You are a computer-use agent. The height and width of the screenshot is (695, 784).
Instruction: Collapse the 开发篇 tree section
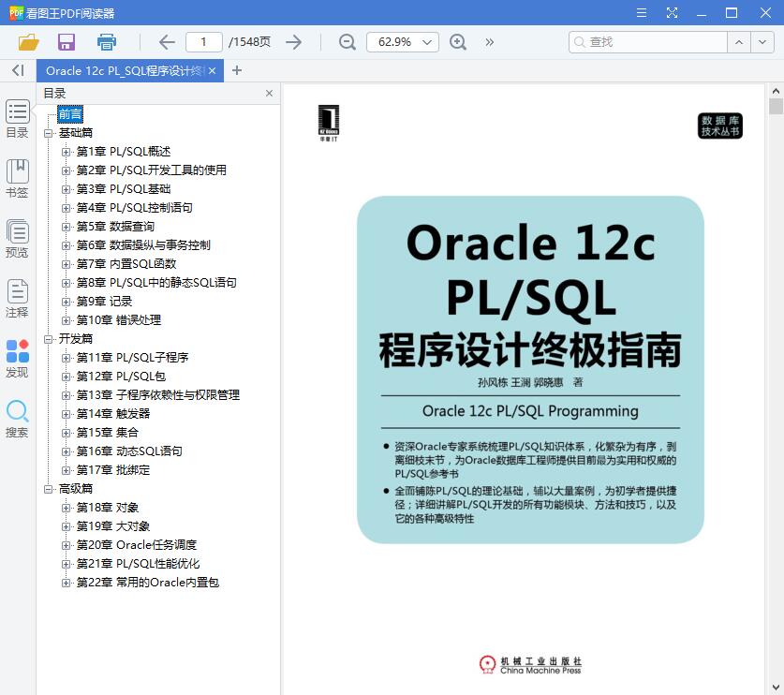coord(48,339)
